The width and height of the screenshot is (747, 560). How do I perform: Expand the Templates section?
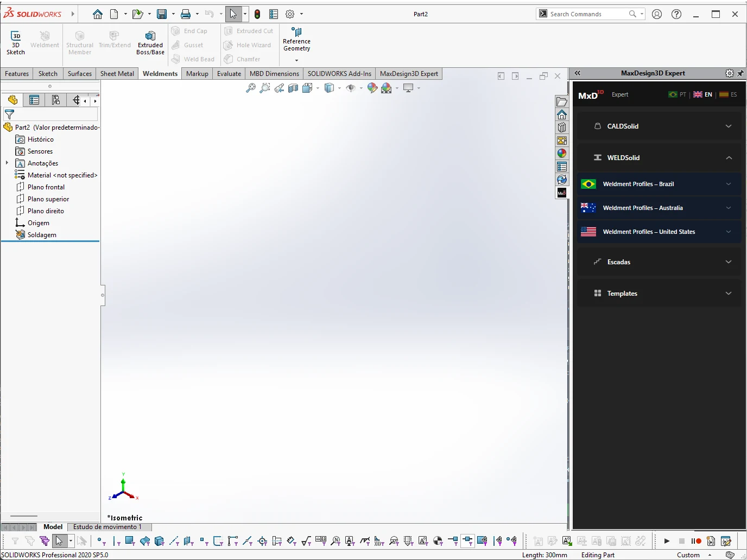(659, 293)
